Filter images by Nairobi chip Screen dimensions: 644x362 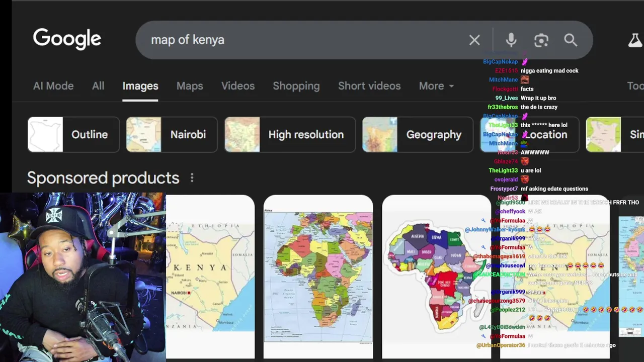[172, 134]
